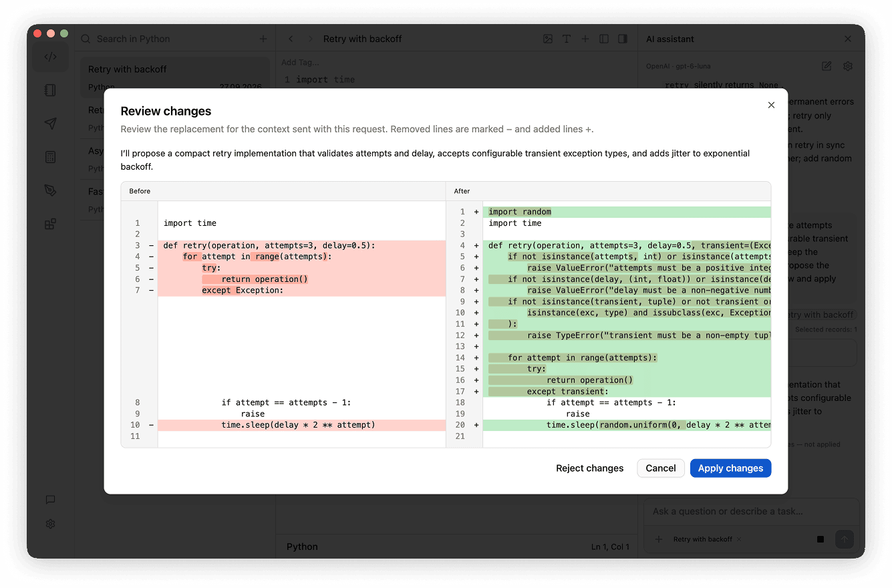
Task: Click the Cancel button in Review changes
Action: tap(661, 468)
